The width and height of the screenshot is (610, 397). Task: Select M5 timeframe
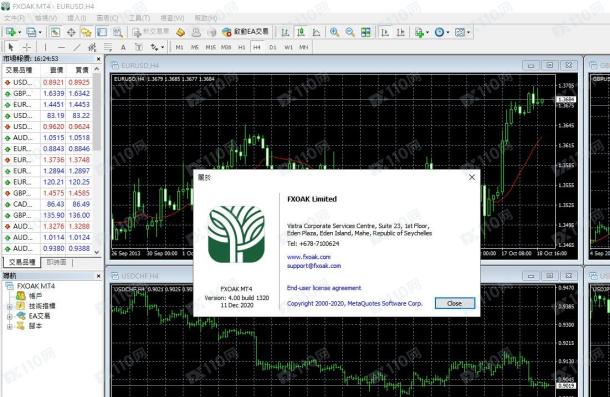click(195, 47)
